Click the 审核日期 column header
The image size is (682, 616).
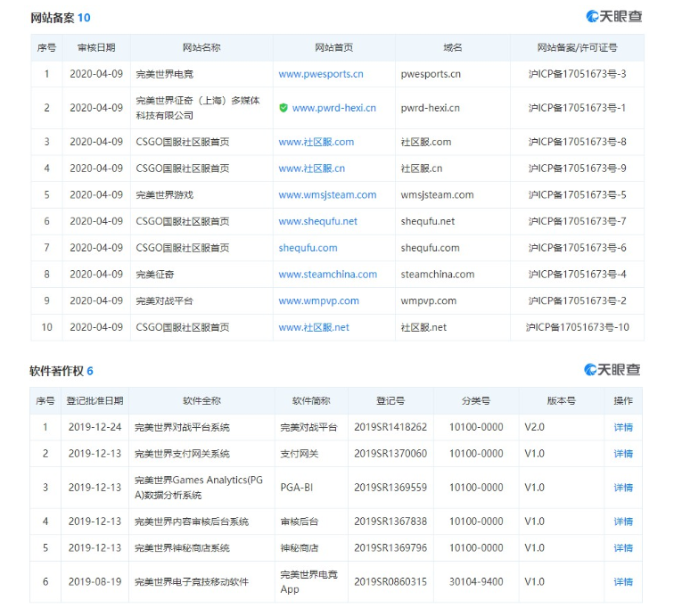[x=96, y=48]
